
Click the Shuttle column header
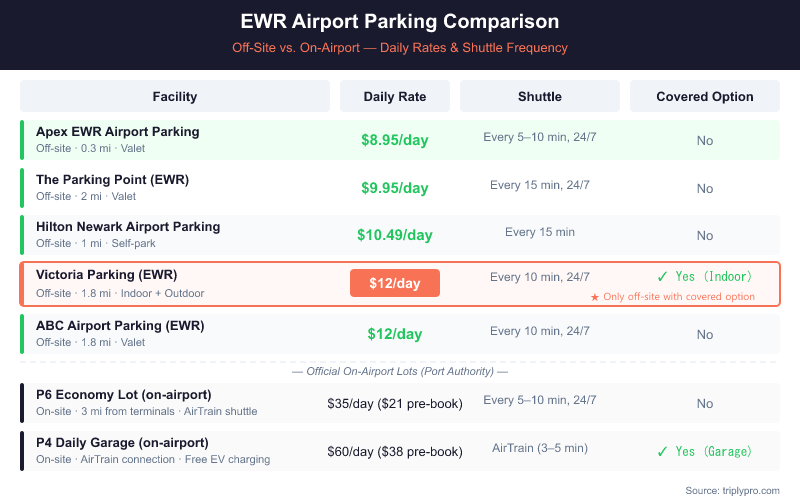pos(539,97)
